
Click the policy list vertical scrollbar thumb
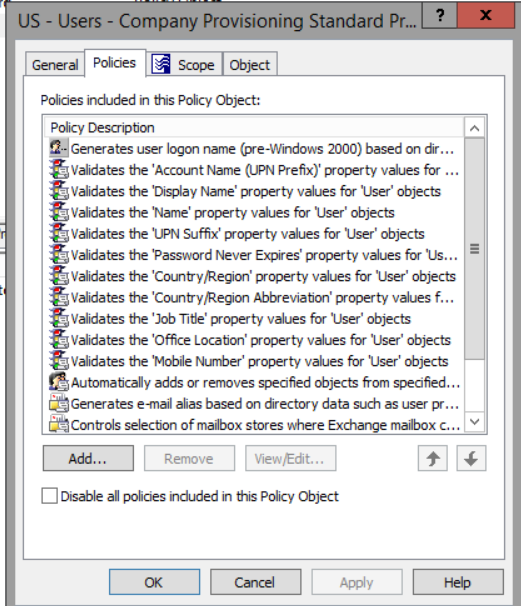tap(475, 249)
